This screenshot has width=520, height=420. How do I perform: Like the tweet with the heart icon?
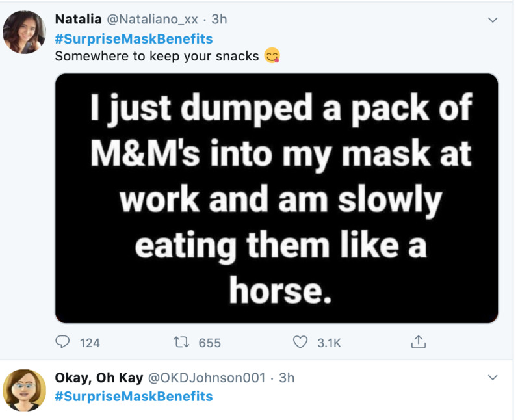click(300, 341)
